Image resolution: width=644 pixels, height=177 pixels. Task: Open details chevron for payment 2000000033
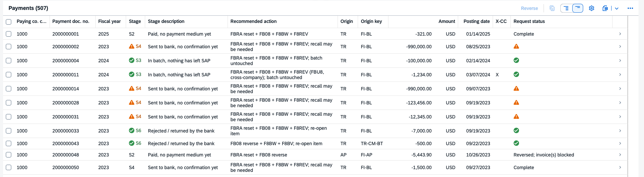pyautogui.click(x=620, y=131)
